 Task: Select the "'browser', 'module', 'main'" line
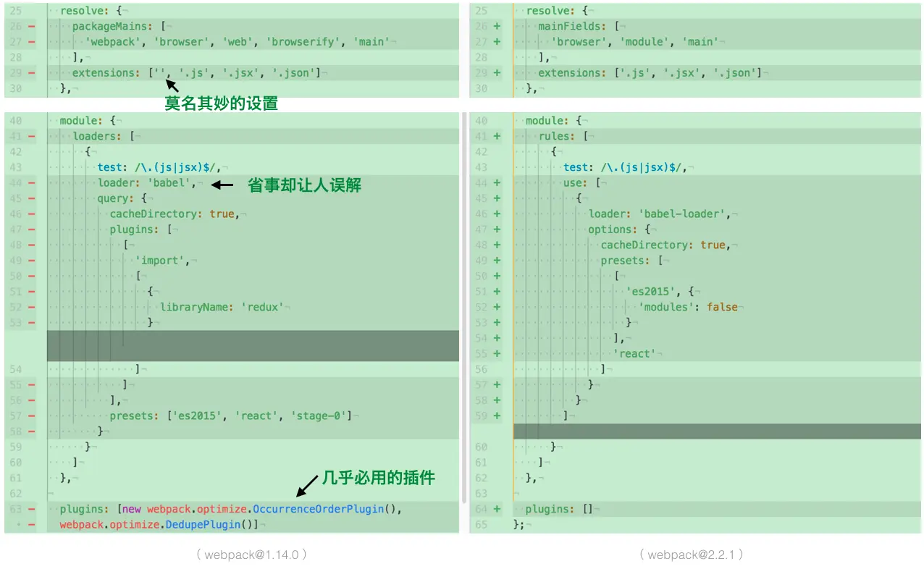(x=634, y=41)
